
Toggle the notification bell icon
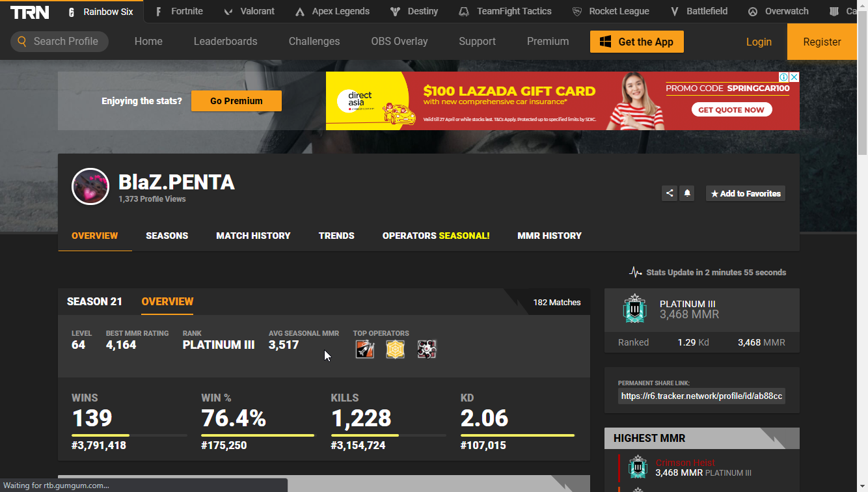[x=686, y=193]
